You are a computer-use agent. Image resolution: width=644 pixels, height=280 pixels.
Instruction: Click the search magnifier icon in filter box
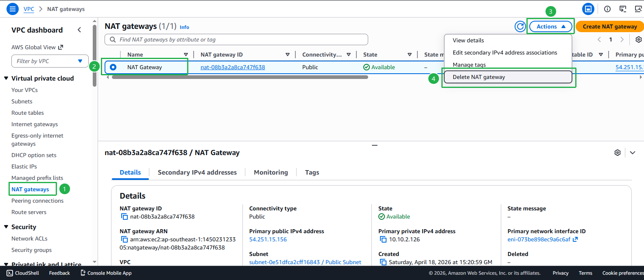pyautogui.click(x=113, y=39)
